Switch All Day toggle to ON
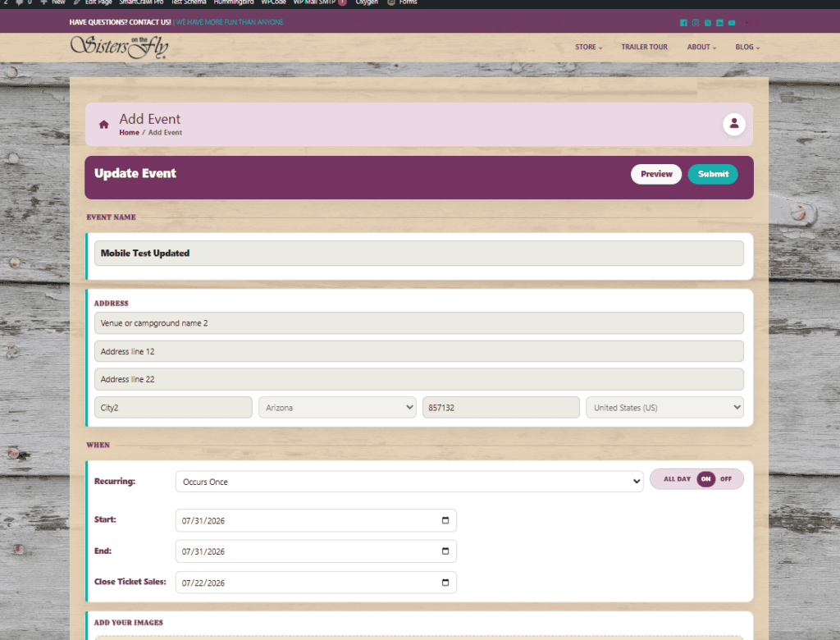This screenshot has width=840, height=640. coord(705,479)
